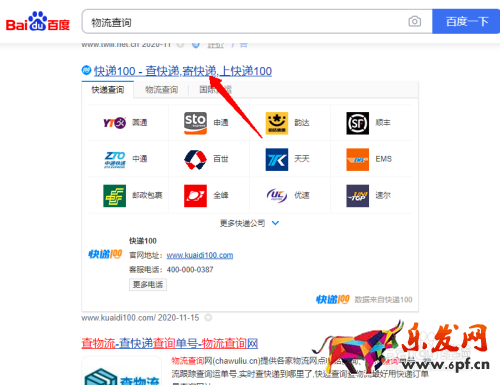Choose the EMS orange courier logo

(358, 159)
